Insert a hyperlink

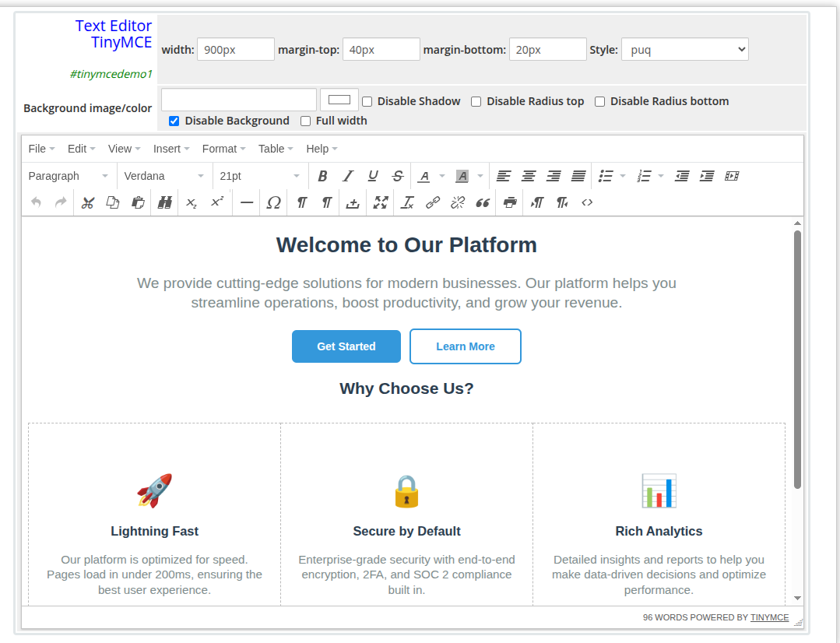coord(432,202)
